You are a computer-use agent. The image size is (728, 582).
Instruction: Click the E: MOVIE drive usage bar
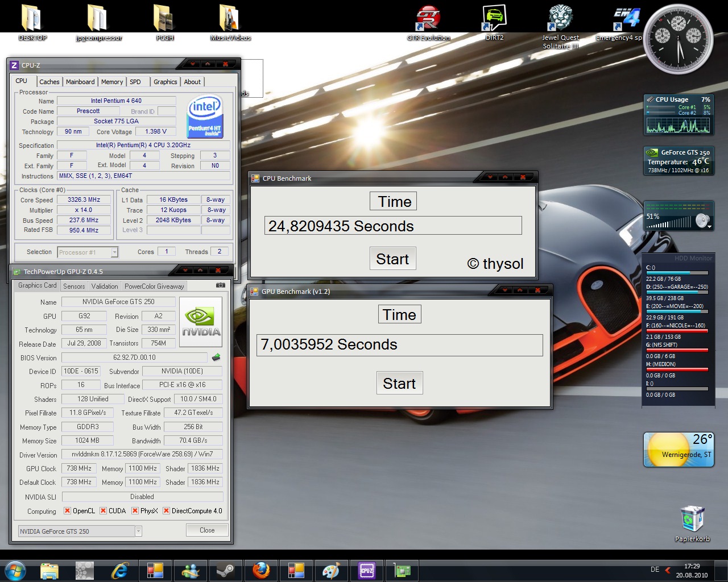pyautogui.click(x=677, y=312)
